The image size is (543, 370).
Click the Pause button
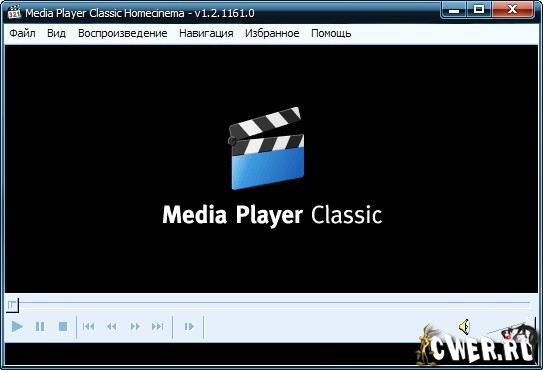tap(40, 326)
